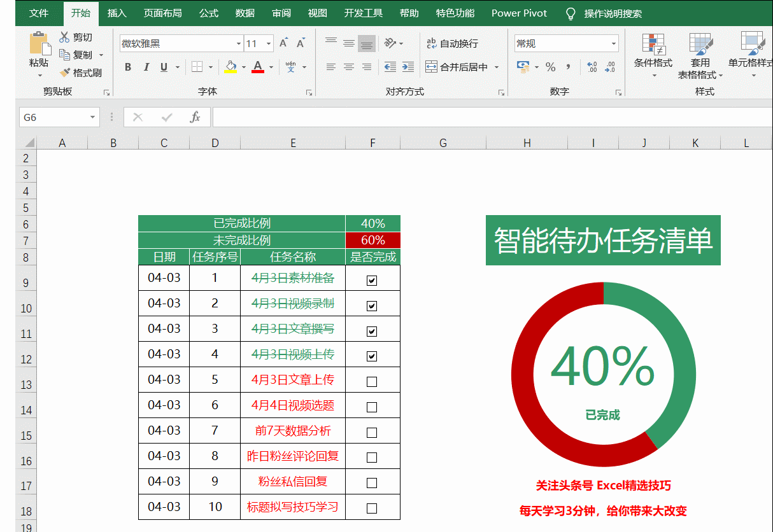Open the 字体 dialog launcher
Viewport: 773px width, 532px height.
point(309,93)
